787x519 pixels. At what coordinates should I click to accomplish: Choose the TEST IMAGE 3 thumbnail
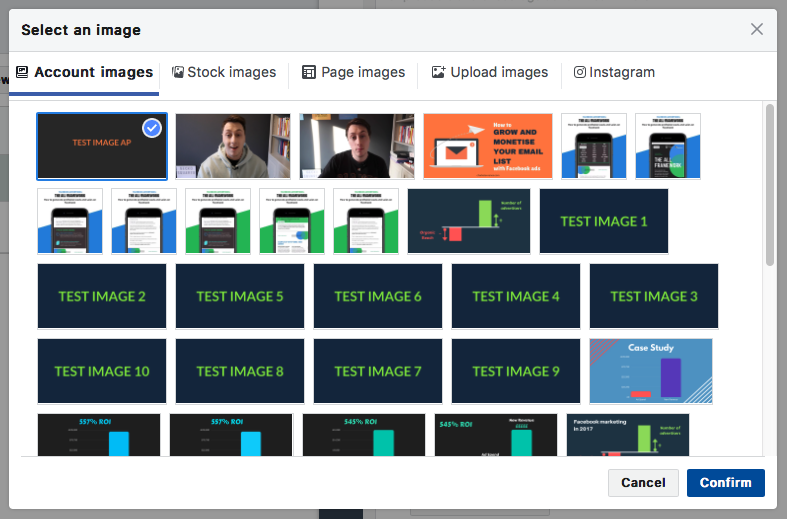tap(654, 296)
